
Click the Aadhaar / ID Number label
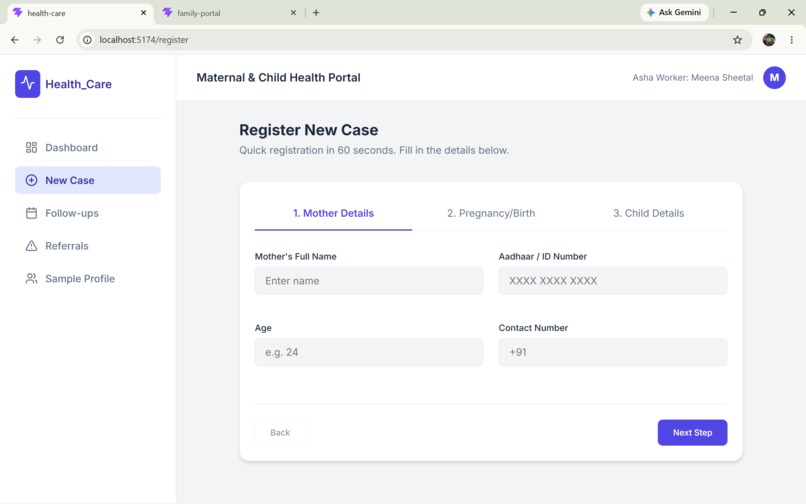(542, 257)
